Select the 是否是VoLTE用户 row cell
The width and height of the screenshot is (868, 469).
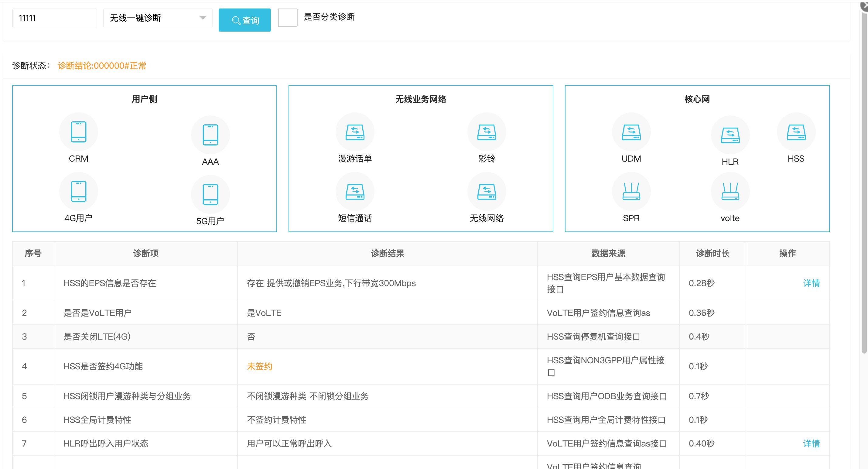pyautogui.click(x=145, y=313)
